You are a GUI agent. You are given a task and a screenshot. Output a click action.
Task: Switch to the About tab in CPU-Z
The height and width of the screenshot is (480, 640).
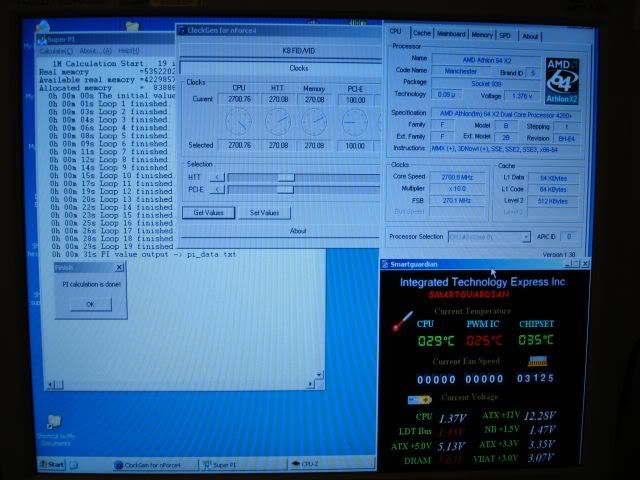click(530, 36)
